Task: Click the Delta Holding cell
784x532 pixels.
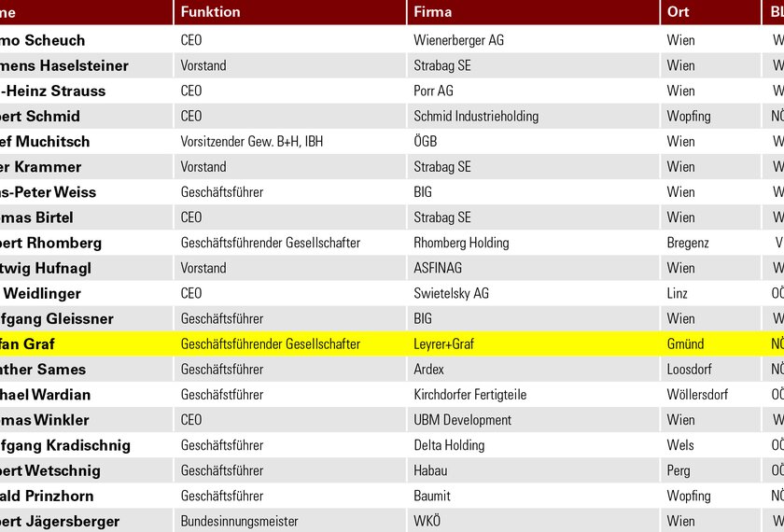Action: pyautogui.click(x=451, y=445)
